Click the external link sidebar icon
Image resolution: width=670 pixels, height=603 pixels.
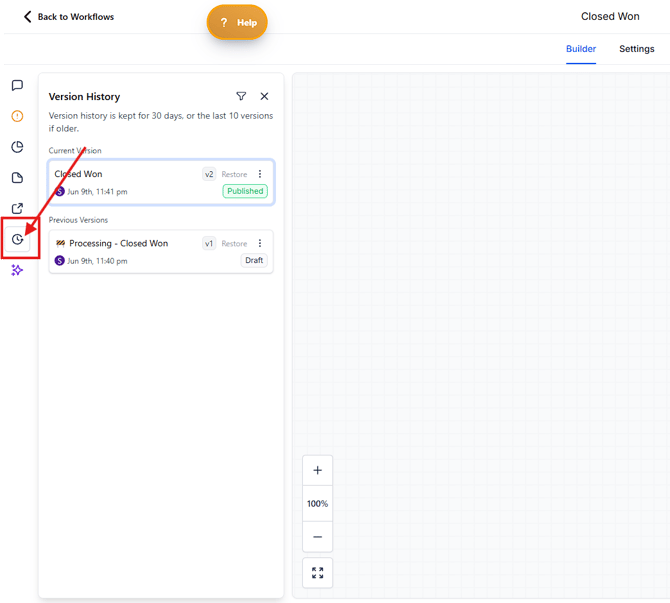click(x=17, y=209)
